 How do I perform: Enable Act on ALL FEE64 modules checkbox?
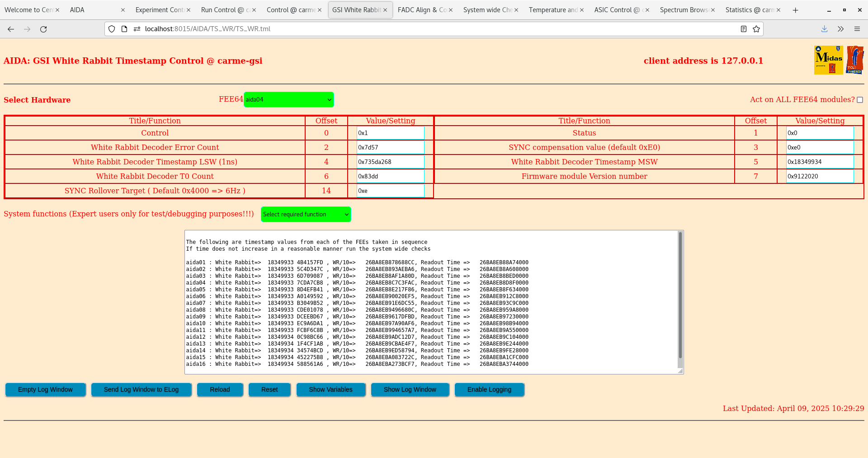coord(860,100)
